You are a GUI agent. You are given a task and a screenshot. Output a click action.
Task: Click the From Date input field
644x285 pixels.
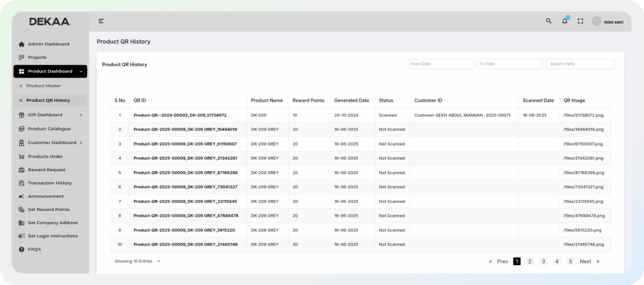pos(441,64)
